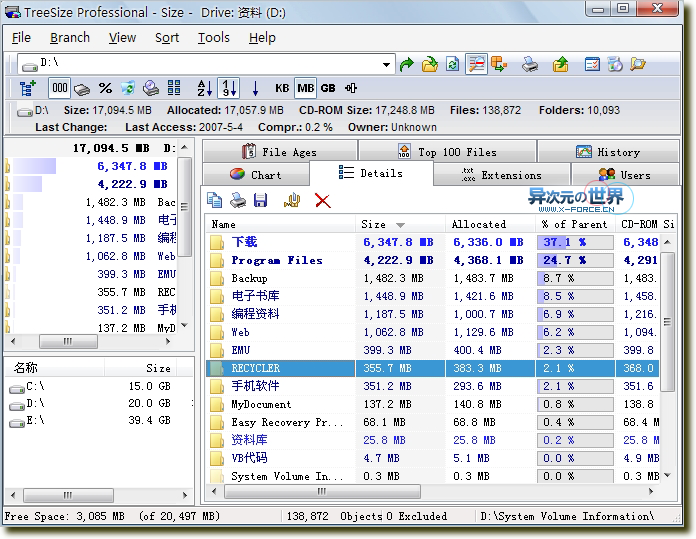Click the expand tree icon with plus
Screen dimensions: 696x539
pos(28,88)
